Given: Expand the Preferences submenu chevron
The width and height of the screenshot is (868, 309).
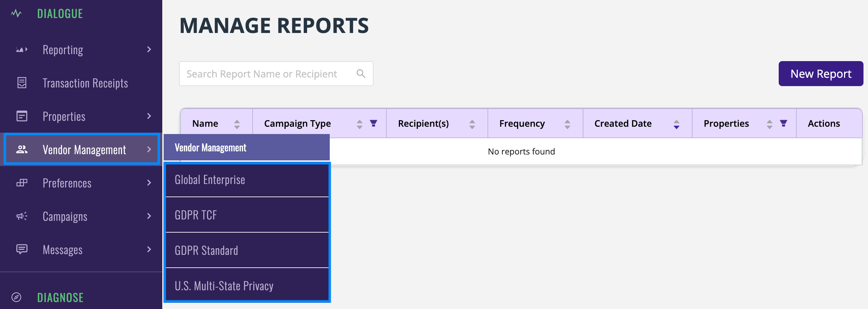Looking at the screenshot, I should point(149,183).
